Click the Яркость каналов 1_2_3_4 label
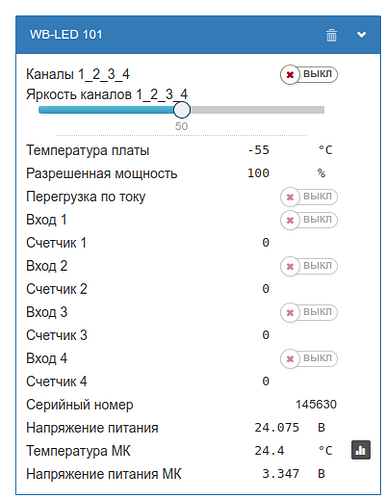386x500 pixels. [107, 94]
